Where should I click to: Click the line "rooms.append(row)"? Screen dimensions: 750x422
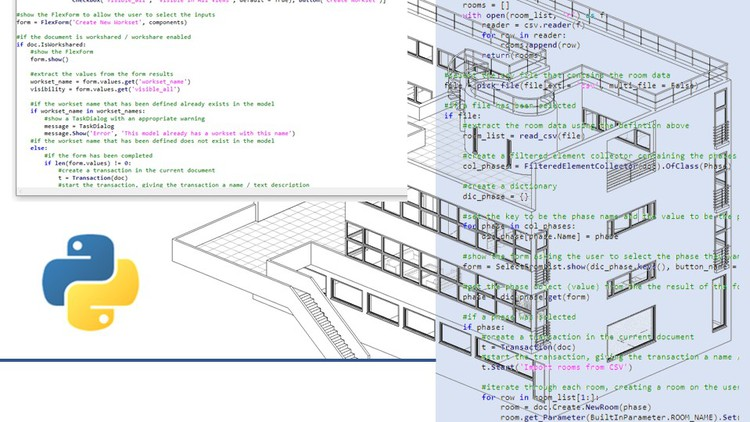(540, 45)
